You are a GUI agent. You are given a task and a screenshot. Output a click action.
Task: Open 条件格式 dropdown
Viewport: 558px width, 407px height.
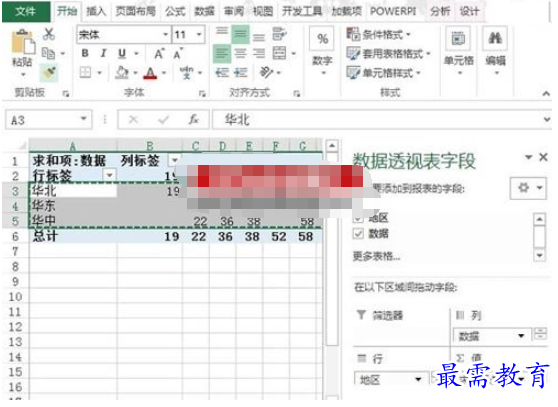(379, 34)
